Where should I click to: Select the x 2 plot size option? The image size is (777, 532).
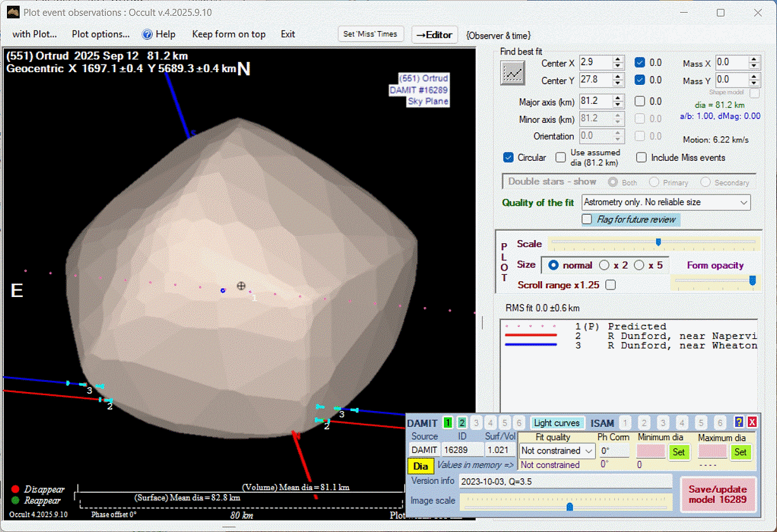click(x=605, y=265)
